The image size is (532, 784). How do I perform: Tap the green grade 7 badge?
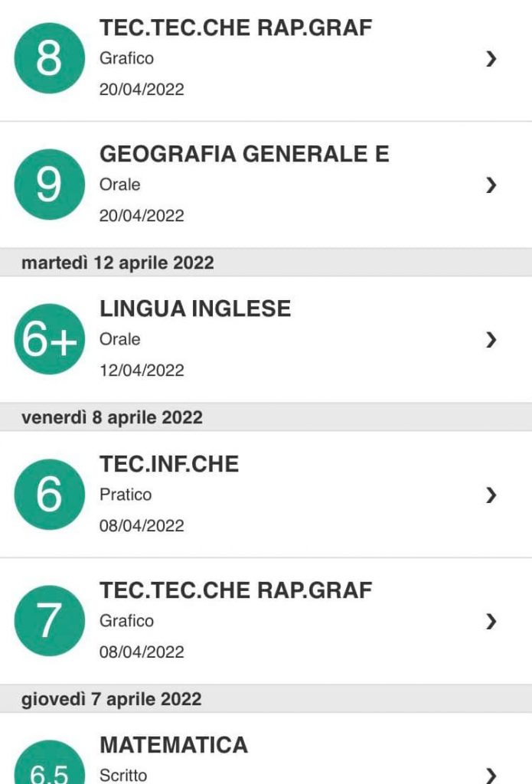49,621
